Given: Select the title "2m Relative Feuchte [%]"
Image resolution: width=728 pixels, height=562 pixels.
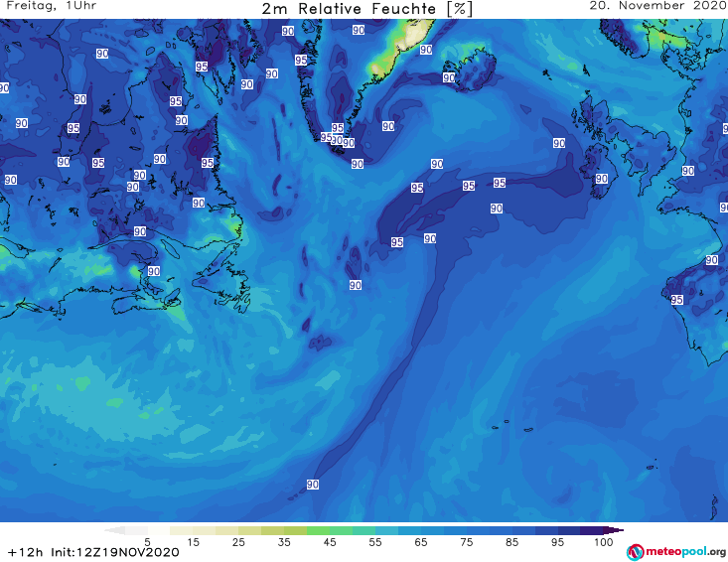Looking at the screenshot, I should coord(366,9).
